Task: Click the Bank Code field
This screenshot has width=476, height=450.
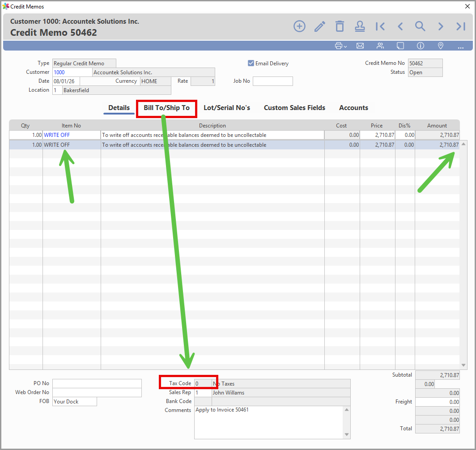Action: [203, 401]
